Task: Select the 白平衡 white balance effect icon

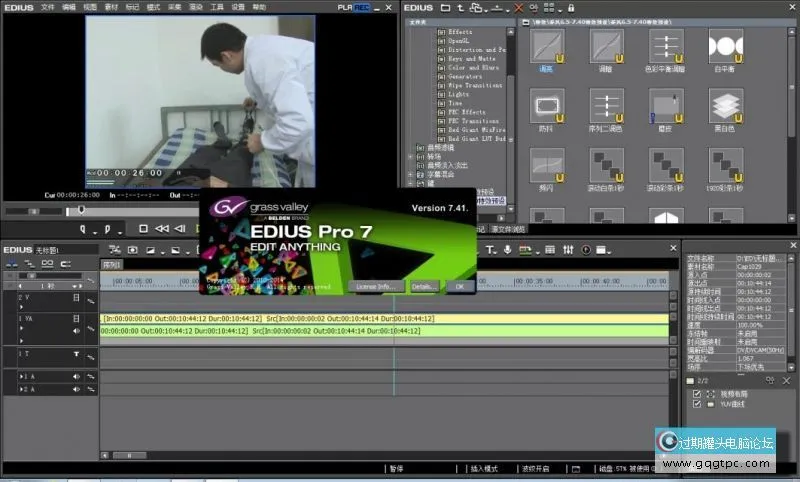Action: tap(726, 46)
